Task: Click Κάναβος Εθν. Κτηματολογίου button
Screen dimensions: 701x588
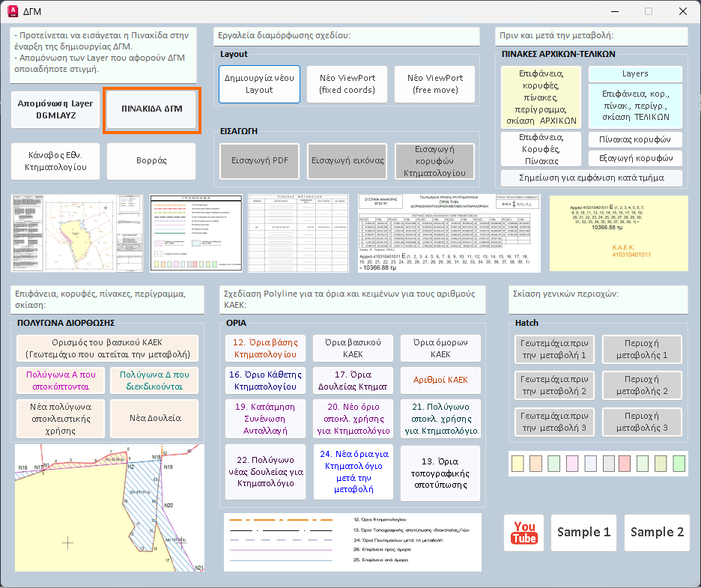Action: click(55, 161)
